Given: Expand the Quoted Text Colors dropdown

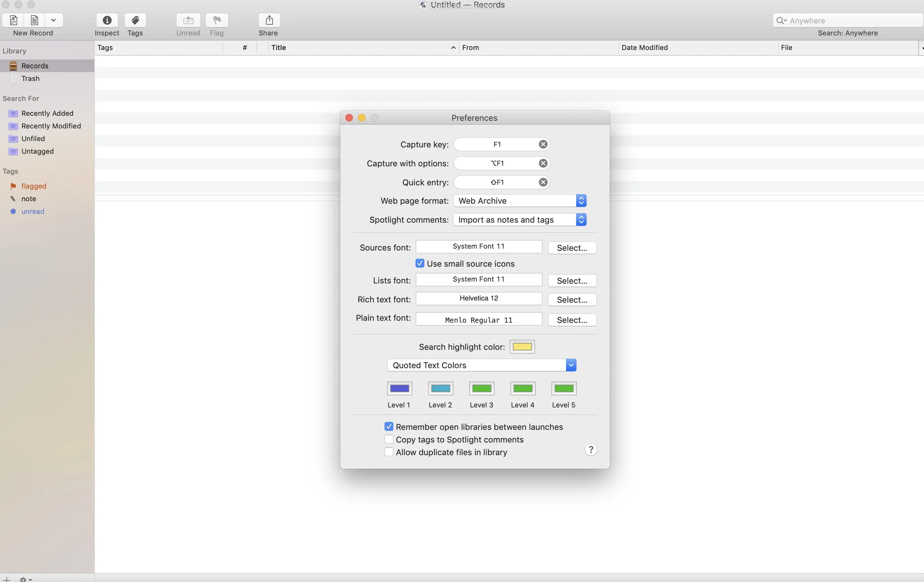Looking at the screenshot, I should [x=482, y=365].
